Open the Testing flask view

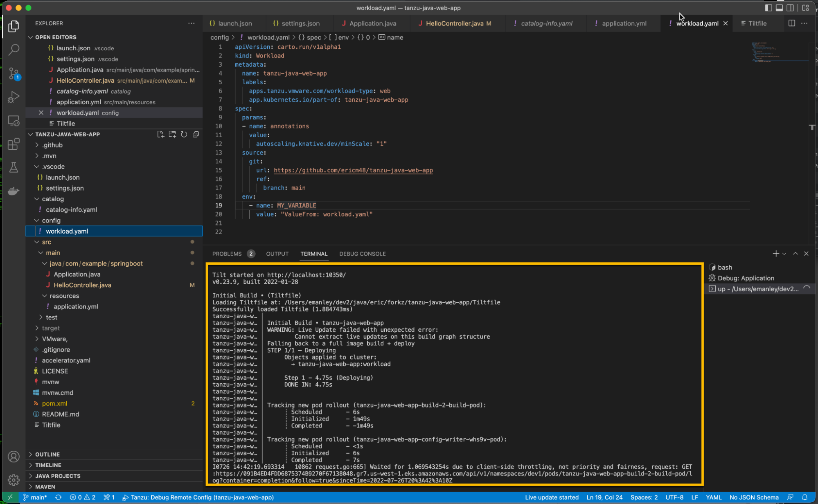(14, 167)
